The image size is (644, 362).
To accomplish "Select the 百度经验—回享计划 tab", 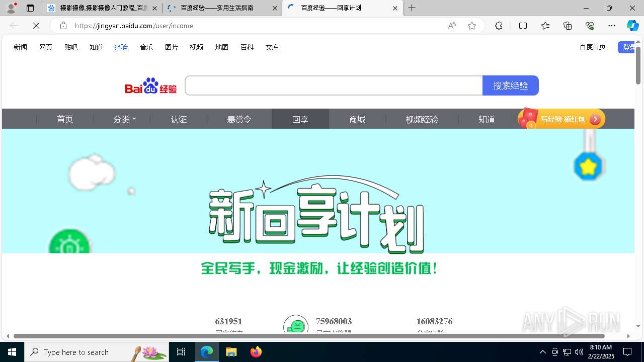I will [x=342, y=8].
